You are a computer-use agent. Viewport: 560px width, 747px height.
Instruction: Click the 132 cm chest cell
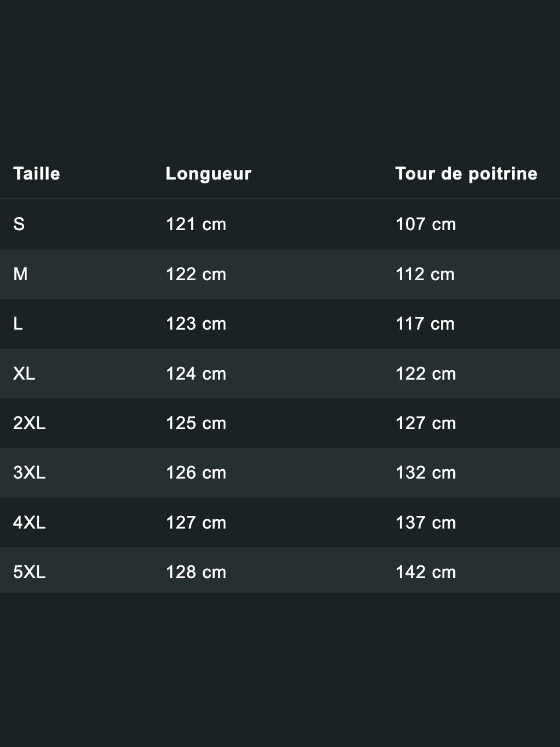(x=426, y=472)
